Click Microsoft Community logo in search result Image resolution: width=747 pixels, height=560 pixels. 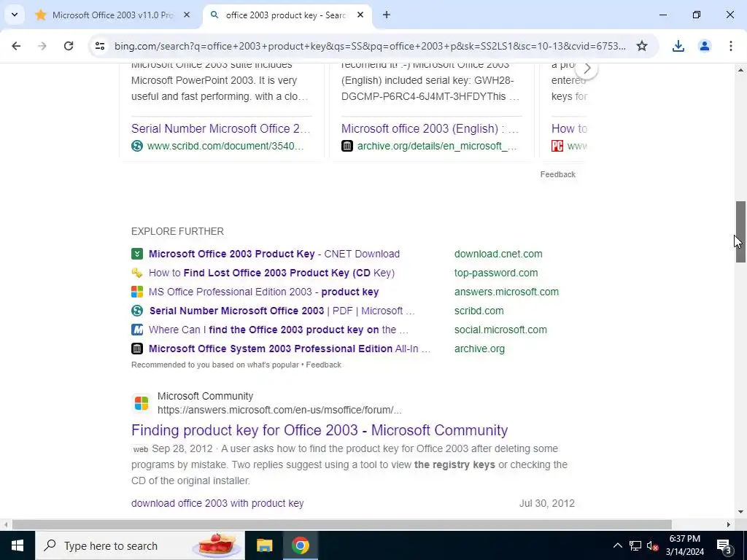pos(141,402)
